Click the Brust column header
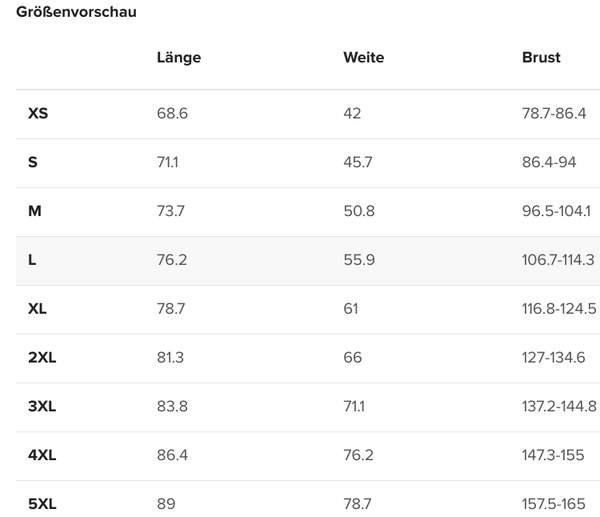Viewport: 600px width, 517px height. click(541, 57)
